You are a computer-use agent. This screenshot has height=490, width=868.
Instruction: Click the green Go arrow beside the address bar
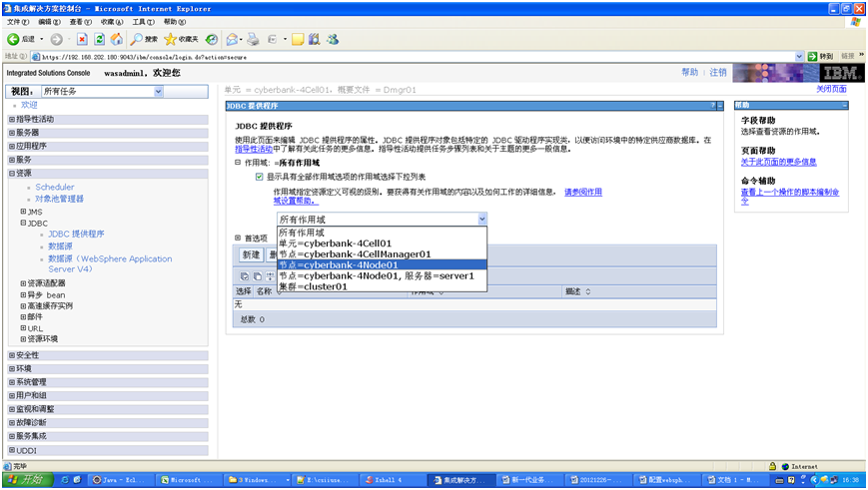(x=813, y=57)
